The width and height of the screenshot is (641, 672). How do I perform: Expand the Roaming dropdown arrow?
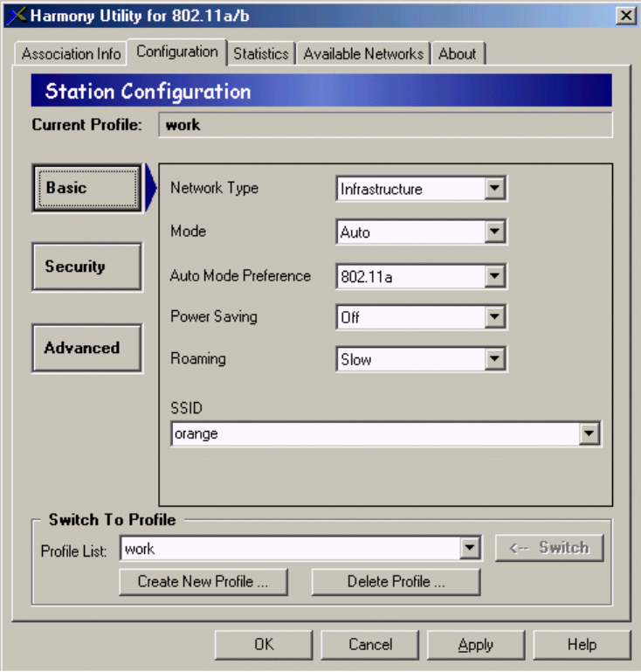[494, 359]
